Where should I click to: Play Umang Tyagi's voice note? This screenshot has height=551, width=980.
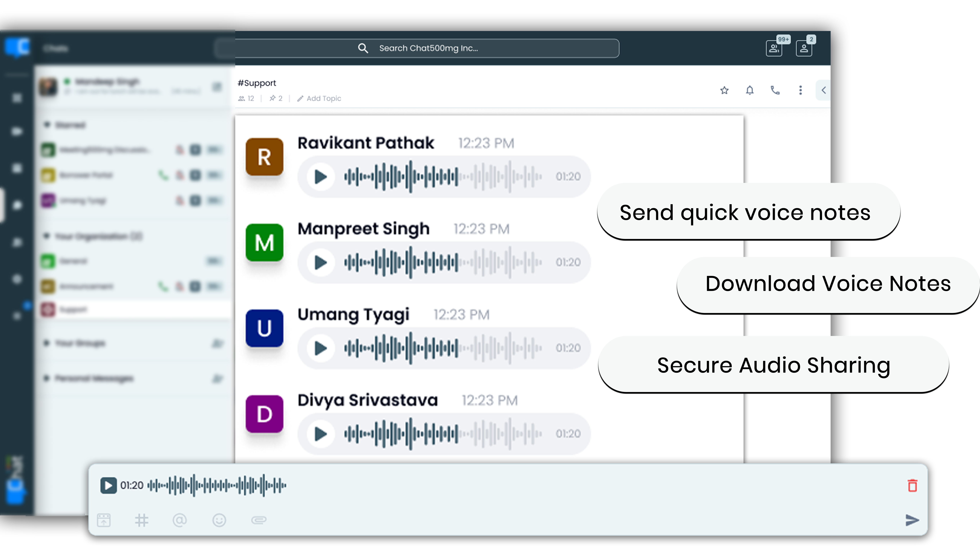pos(321,348)
